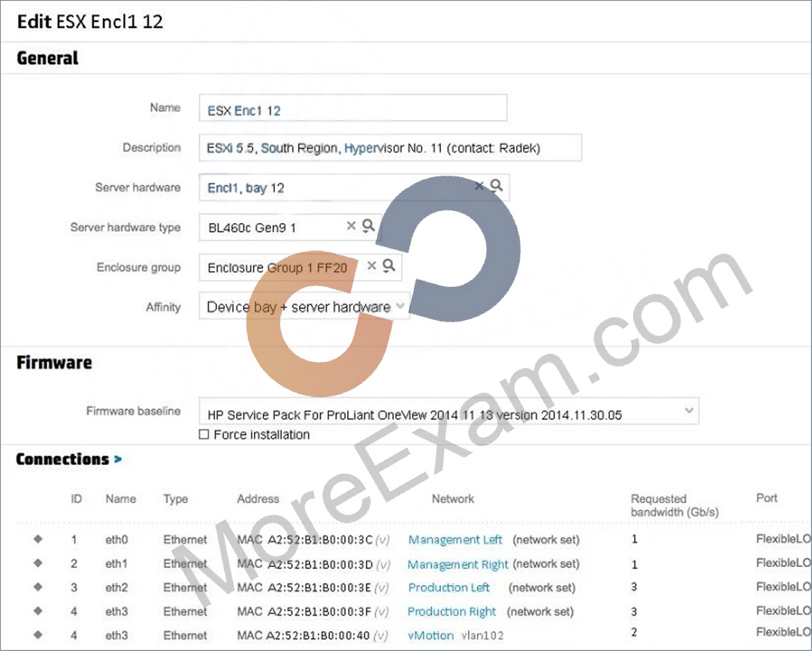This screenshot has height=651, width=812.
Task: Expand the Connections section arrow
Action: coord(118,459)
